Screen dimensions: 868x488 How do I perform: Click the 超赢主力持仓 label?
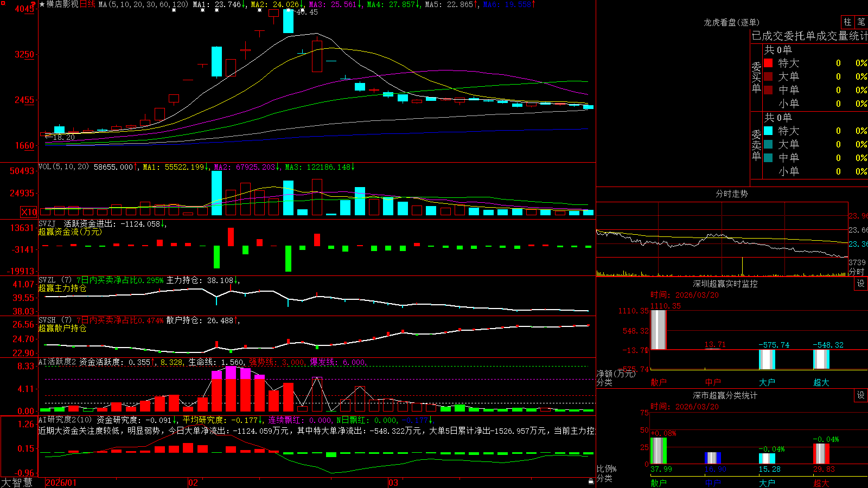(x=62, y=288)
